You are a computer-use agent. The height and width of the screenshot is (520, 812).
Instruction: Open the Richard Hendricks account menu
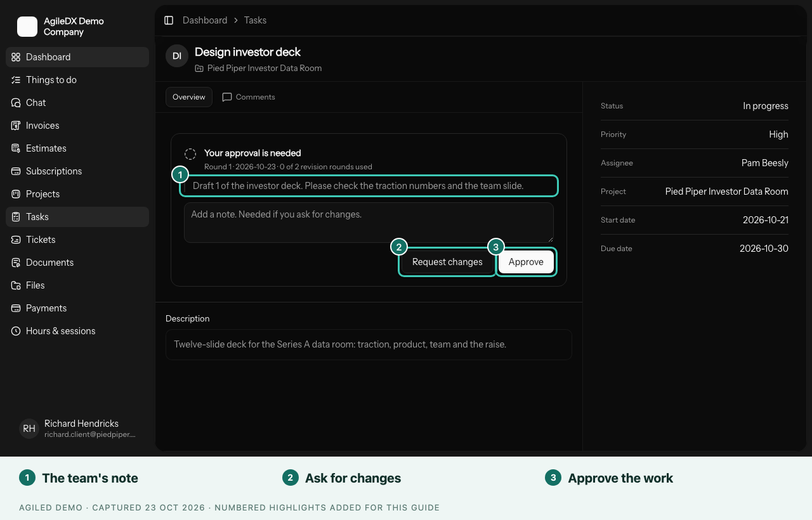(x=77, y=429)
